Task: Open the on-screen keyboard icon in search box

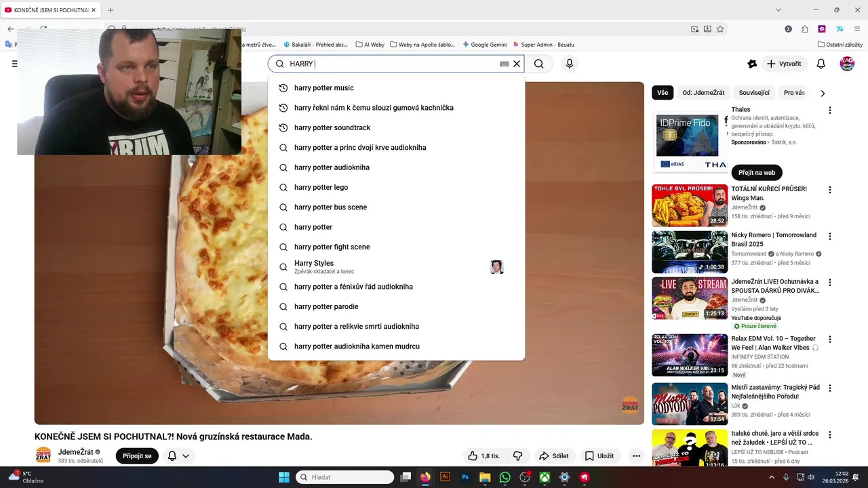Action: coord(504,64)
